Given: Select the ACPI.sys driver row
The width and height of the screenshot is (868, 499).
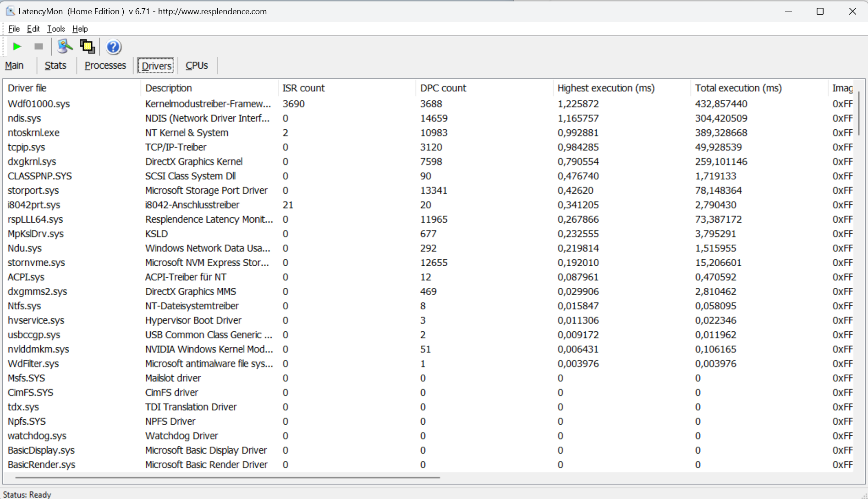Looking at the screenshot, I should pos(429,277).
